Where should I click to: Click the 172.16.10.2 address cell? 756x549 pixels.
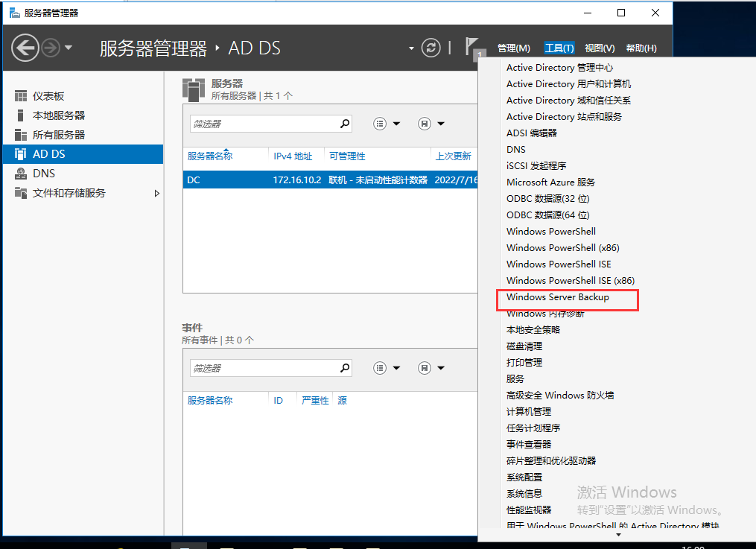click(297, 180)
